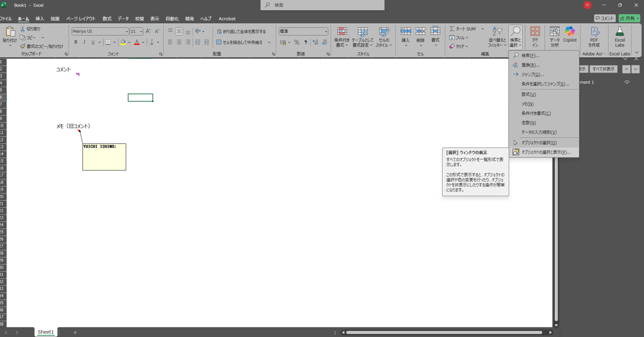Open the Meiryo UI font name dropdown
The width and height of the screenshot is (644, 337).
[126, 31]
